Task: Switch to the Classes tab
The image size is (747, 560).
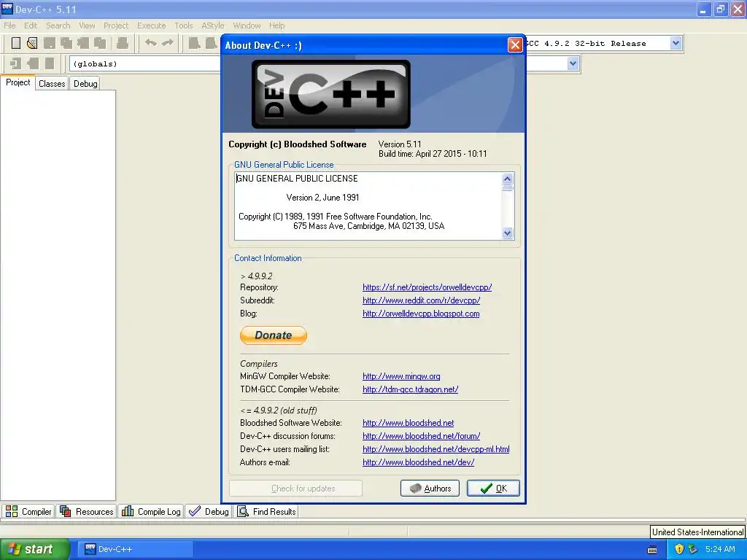Action: coord(52,84)
